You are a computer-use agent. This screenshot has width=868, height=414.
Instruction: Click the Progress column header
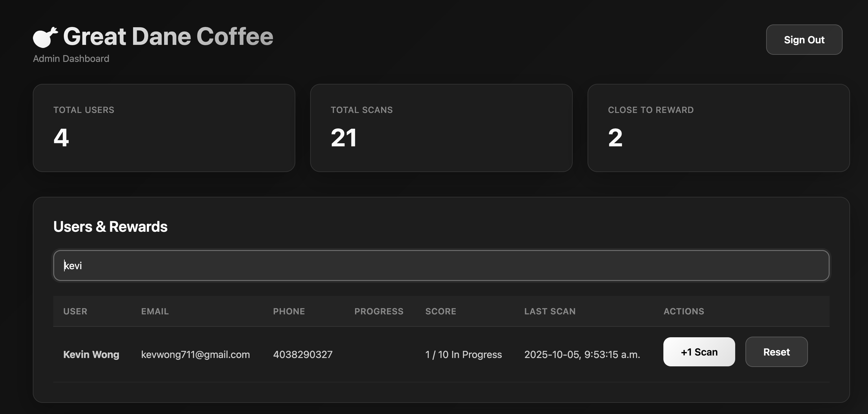click(x=378, y=311)
